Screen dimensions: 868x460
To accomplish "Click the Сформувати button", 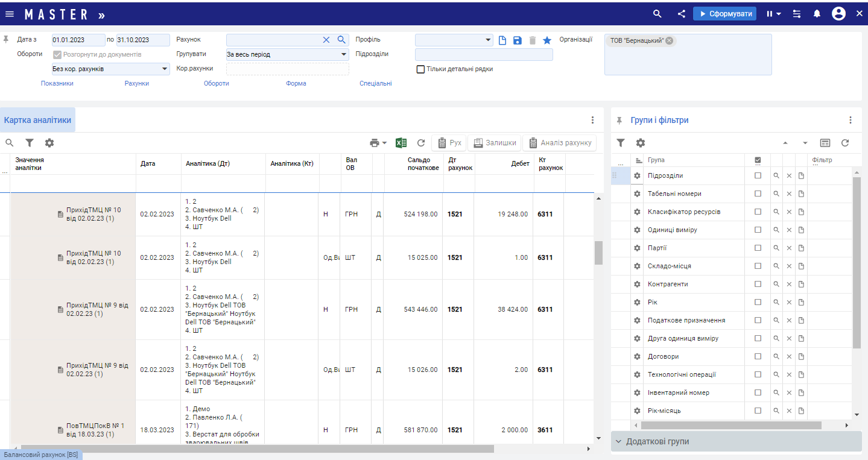I will [724, 14].
